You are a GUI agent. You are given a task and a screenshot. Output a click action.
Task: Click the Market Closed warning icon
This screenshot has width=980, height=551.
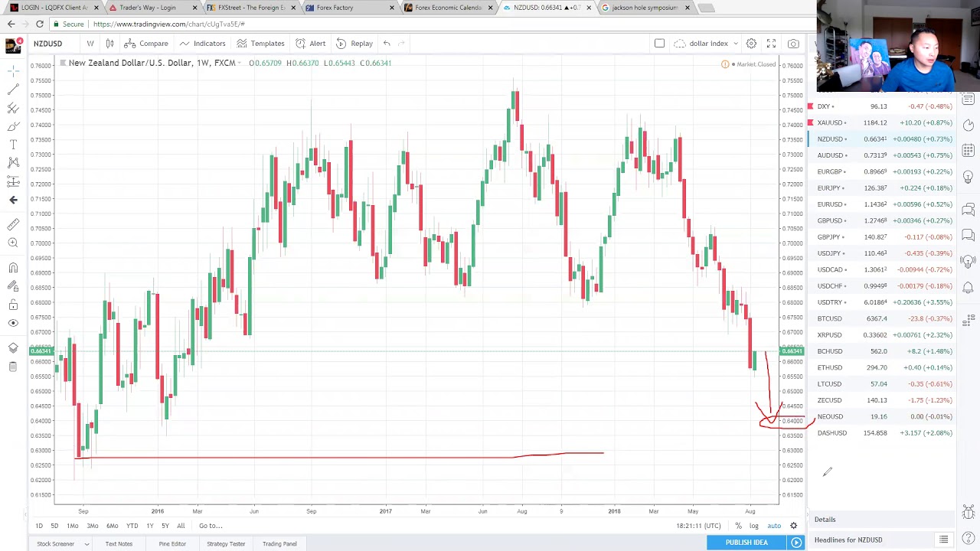(725, 64)
